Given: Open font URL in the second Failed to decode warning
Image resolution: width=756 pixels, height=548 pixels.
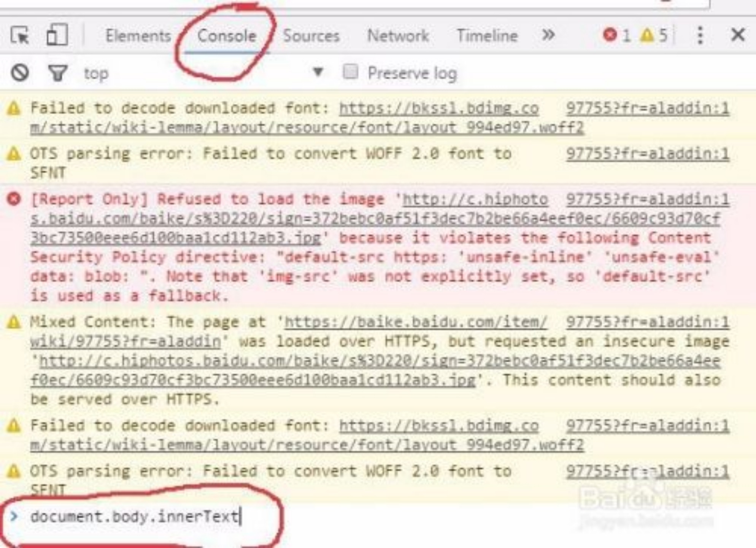Looking at the screenshot, I should pyautogui.click(x=307, y=435).
